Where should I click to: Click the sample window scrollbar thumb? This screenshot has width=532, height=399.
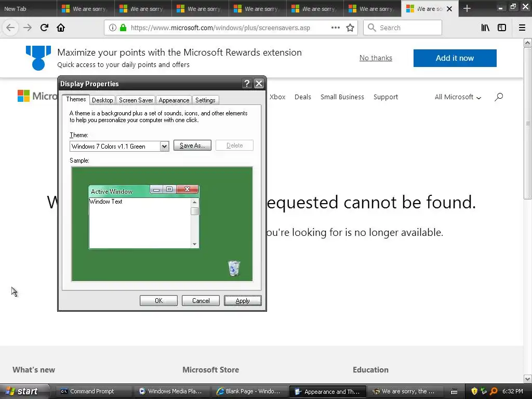tap(194, 211)
